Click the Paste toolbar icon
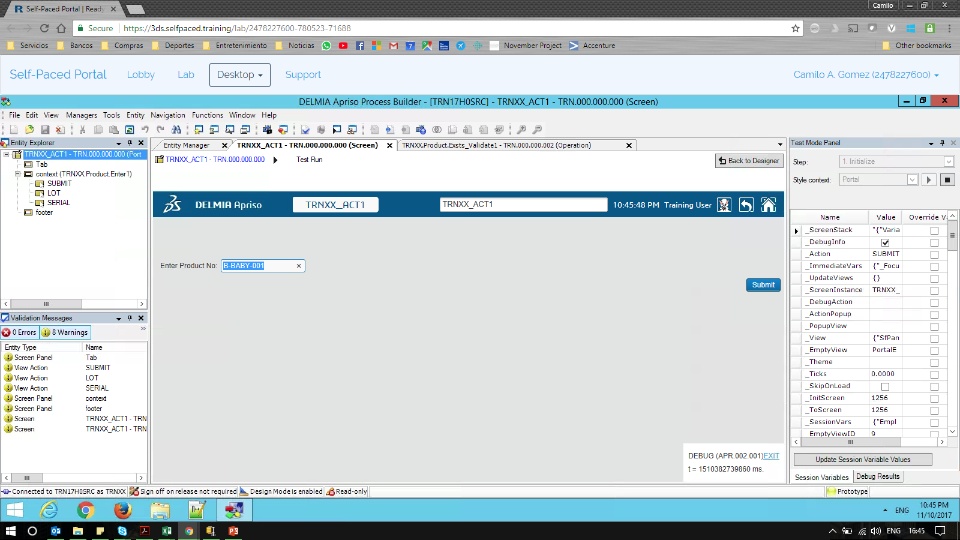960x540 pixels. (x=114, y=130)
